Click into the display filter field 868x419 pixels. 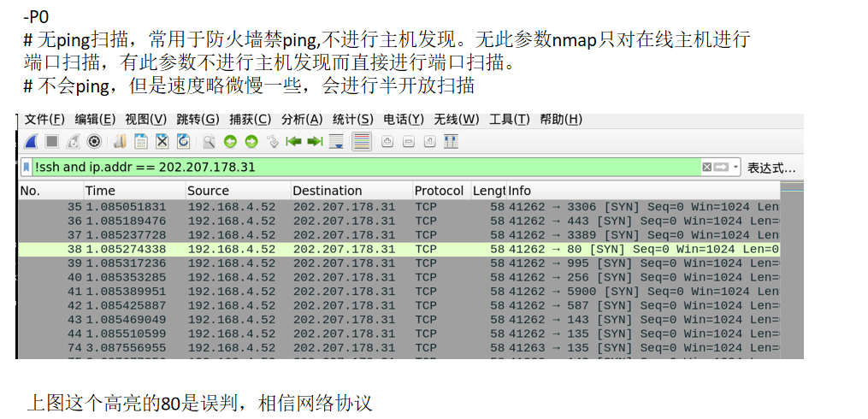(365, 167)
